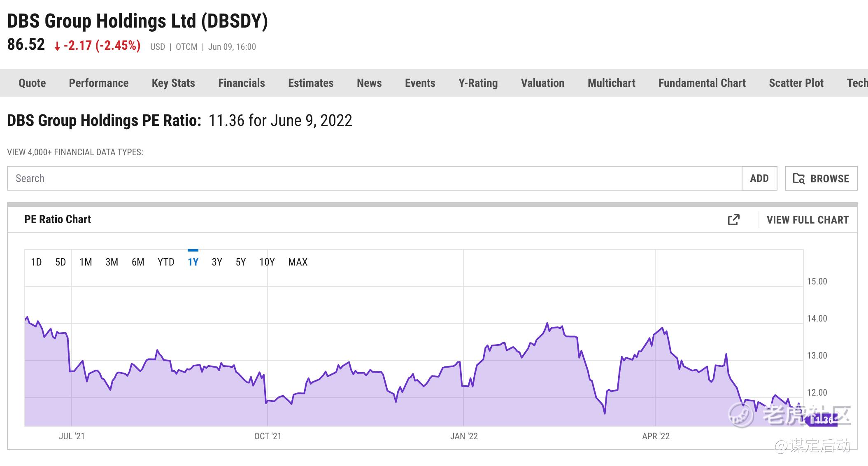The image size is (868, 466).
Task: Switch to the Valuation tab
Action: click(x=542, y=83)
